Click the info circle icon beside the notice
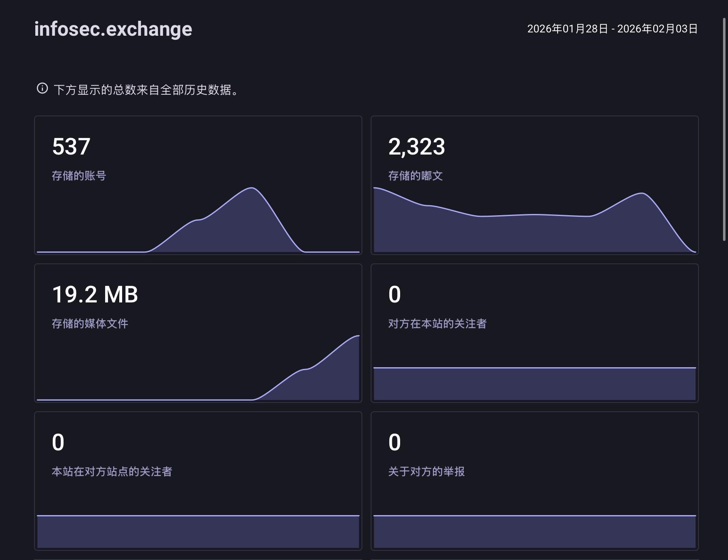 [x=42, y=88]
